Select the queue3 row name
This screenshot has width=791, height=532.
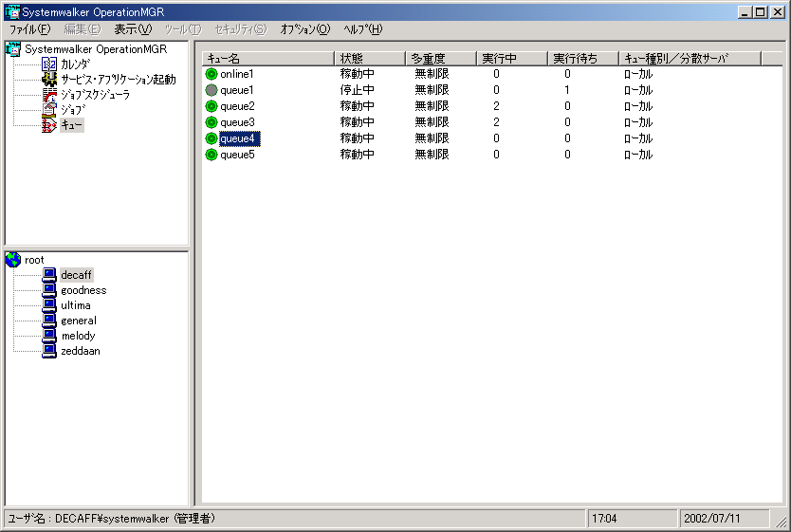coord(237,122)
